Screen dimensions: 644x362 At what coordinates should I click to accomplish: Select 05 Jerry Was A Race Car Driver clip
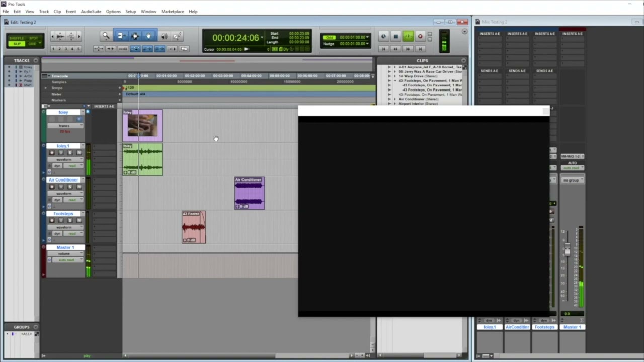[430, 72]
